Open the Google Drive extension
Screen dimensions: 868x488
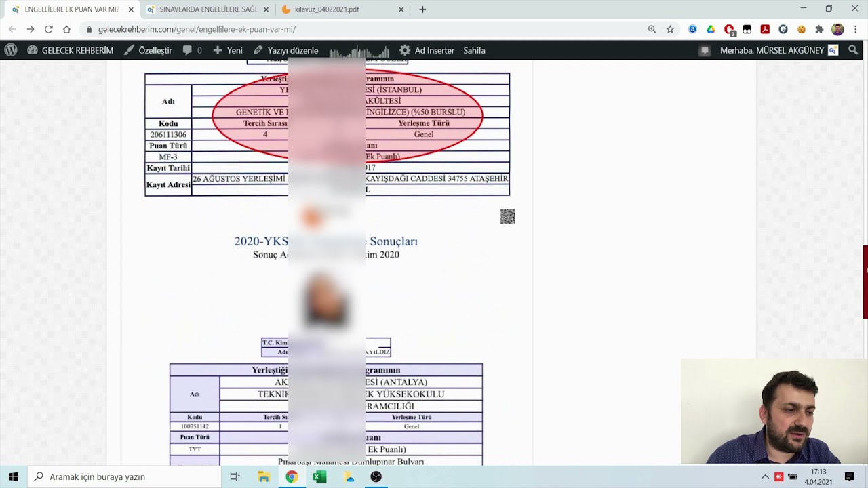tap(711, 29)
